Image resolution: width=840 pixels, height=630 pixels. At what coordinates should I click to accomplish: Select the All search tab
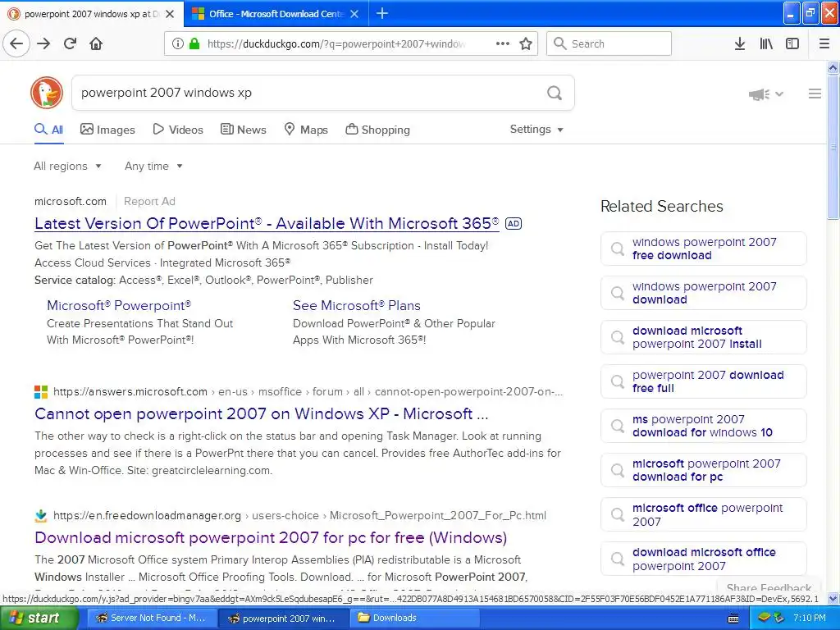click(48, 129)
